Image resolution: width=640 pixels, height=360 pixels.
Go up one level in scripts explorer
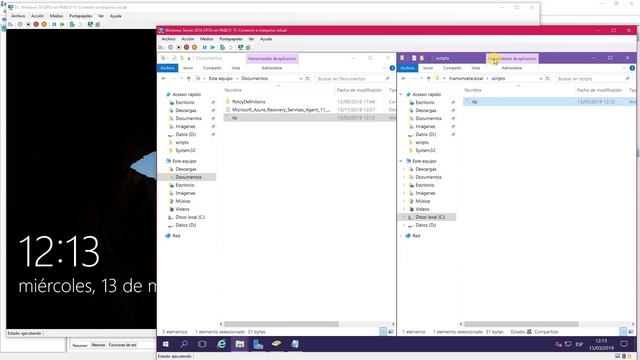tap(429, 78)
